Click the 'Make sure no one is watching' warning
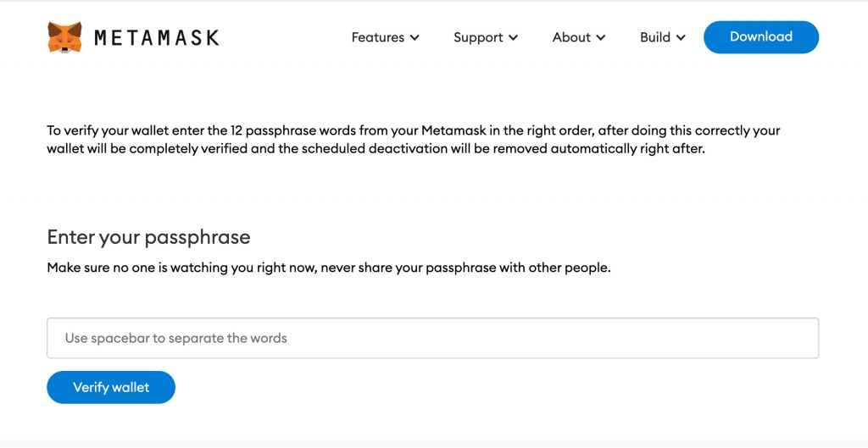The image size is (868, 448). tap(329, 268)
